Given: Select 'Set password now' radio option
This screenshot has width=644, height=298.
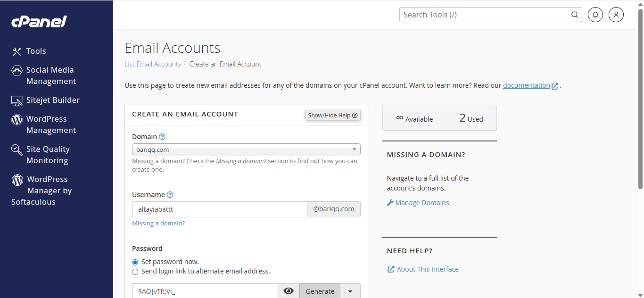Looking at the screenshot, I should click(135, 262).
